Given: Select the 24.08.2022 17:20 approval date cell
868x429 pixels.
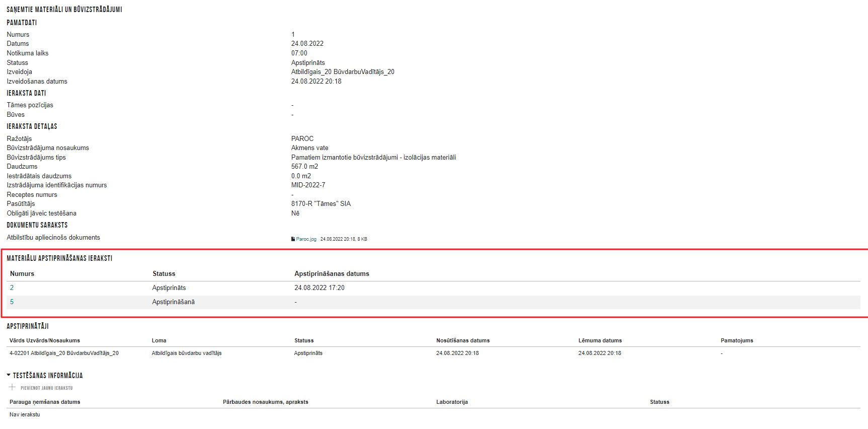Looking at the screenshot, I should pos(320,288).
